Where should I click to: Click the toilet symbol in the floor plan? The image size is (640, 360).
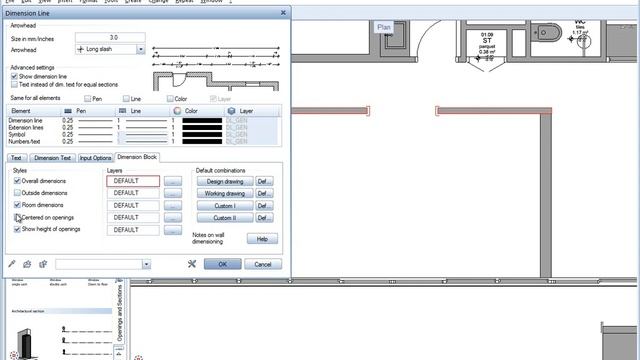[546, 32]
